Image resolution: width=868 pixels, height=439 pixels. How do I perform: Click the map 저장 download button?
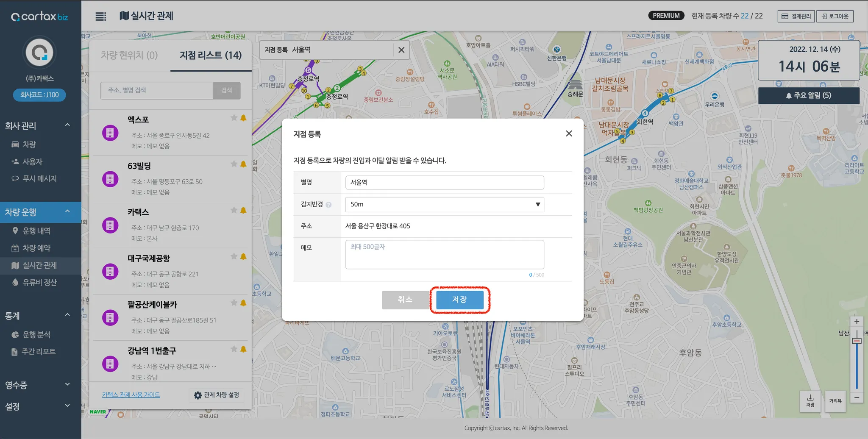point(810,401)
